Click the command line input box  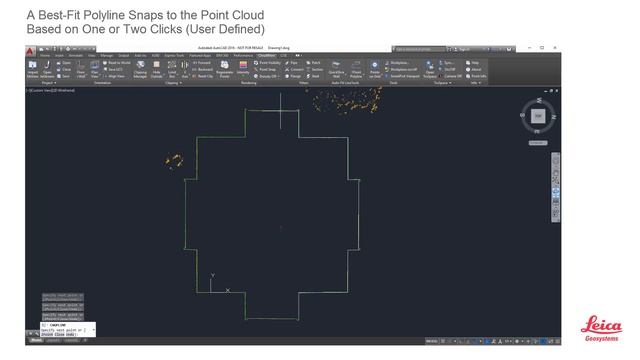68,330
